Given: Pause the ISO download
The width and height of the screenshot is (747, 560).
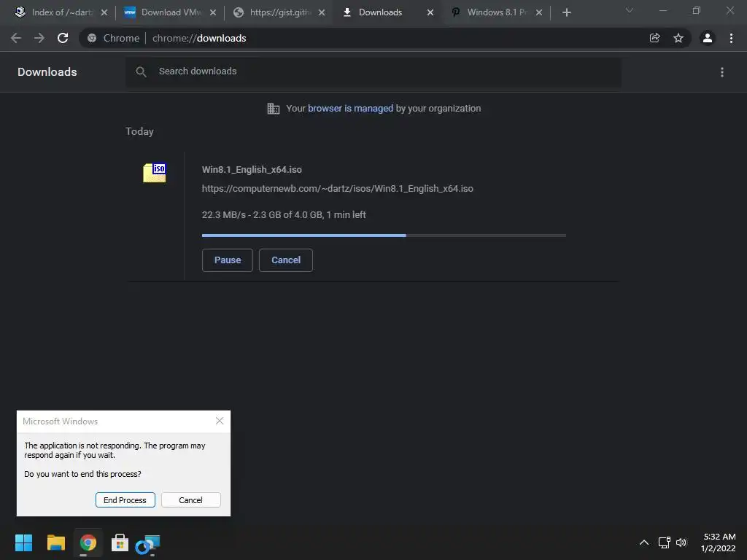Looking at the screenshot, I should (228, 260).
